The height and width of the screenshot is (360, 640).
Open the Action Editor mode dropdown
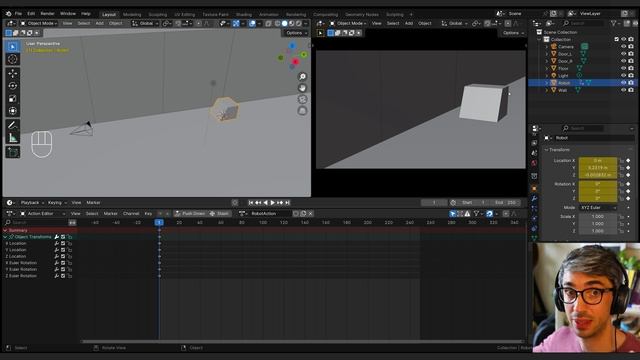[43, 213]
